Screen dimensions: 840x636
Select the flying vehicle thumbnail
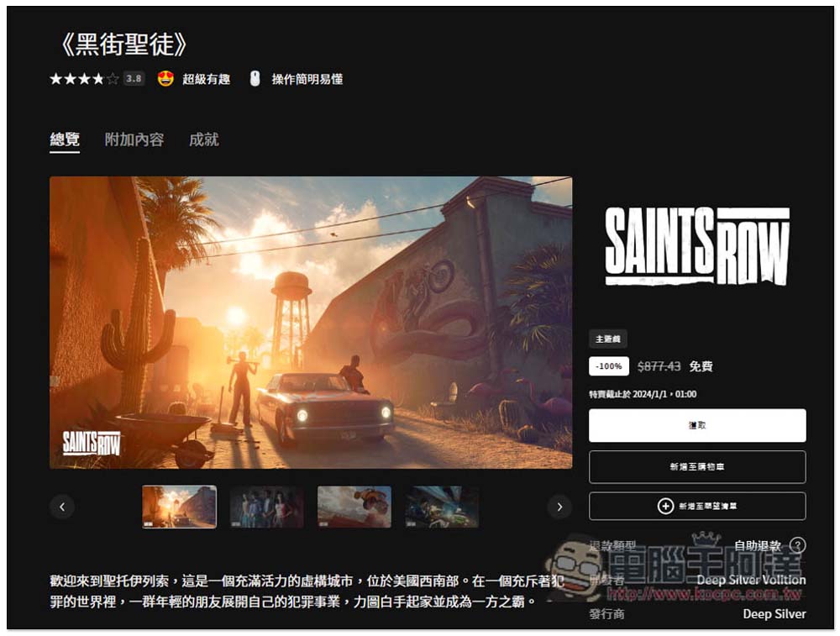[x=354, y=507]
